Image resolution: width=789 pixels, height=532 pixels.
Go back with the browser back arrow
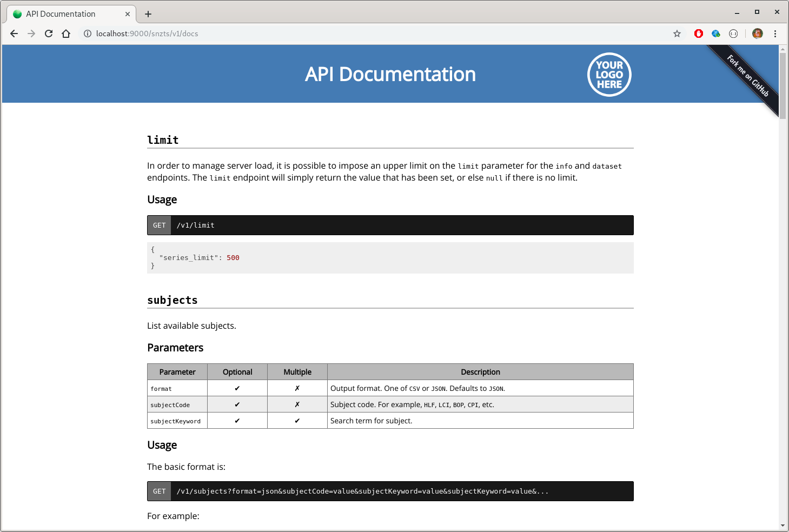click(14, 34)
